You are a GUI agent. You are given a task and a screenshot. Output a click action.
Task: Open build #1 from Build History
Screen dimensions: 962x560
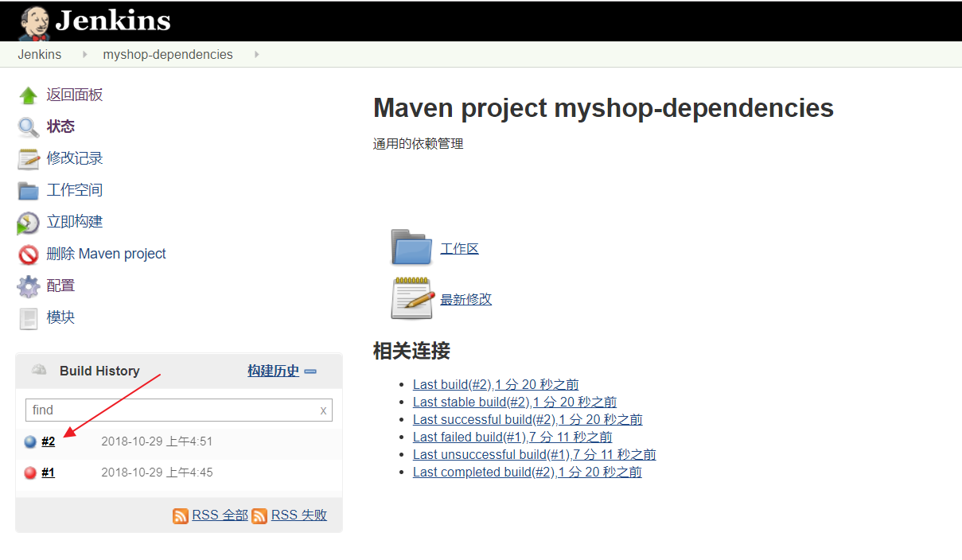[48, 472]
